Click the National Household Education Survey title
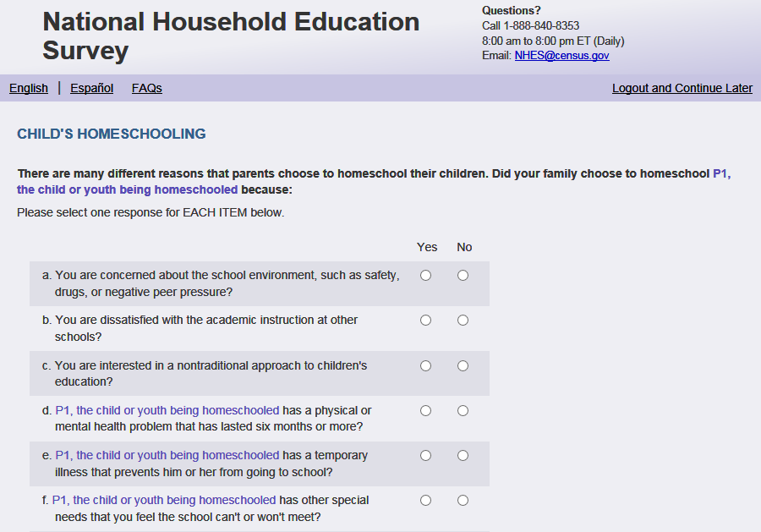This screenshot has height=532, width=761. pyautogui.click(x=231, y=36)
